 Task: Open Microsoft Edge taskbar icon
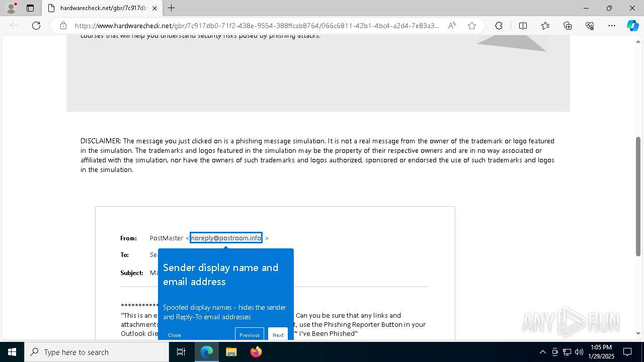pyautogui.click(x=207, y=352)
